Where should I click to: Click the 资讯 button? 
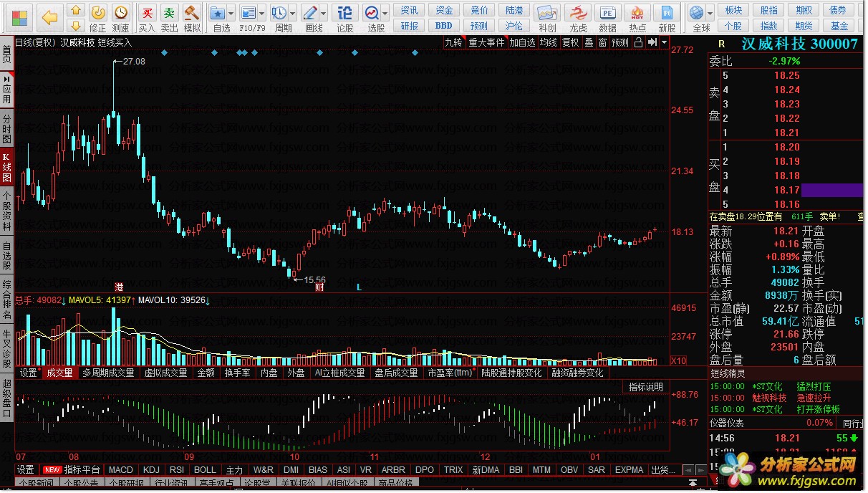click(x=409, y=10)
